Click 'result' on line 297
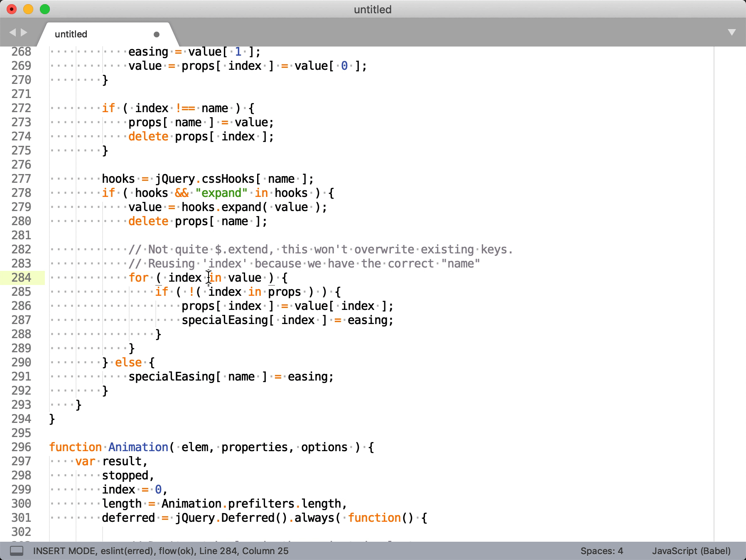The width and height of the screenshot is (746, 560). pos(122,461)
